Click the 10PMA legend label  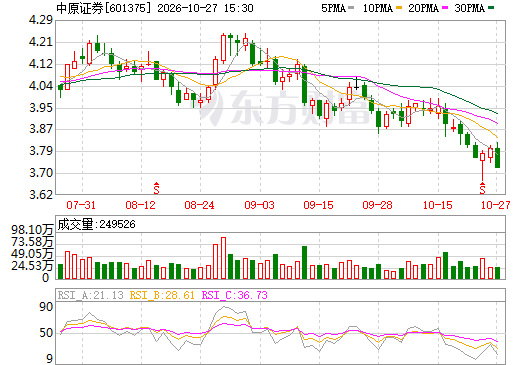click(x=378, y=8)
